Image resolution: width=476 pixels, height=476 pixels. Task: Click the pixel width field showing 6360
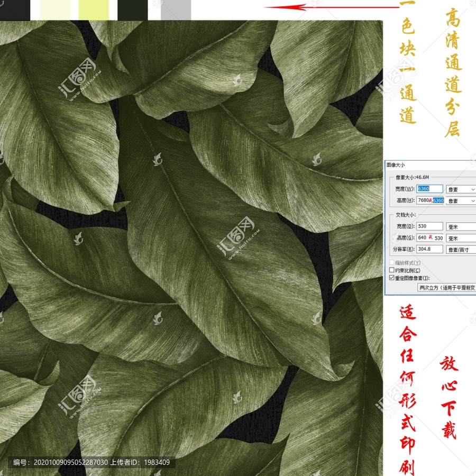(x=429, y=188)
